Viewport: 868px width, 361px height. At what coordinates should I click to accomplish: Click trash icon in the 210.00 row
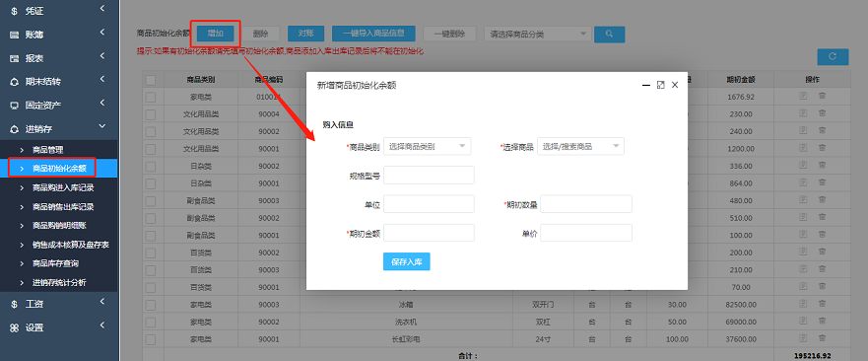(822, 269)
